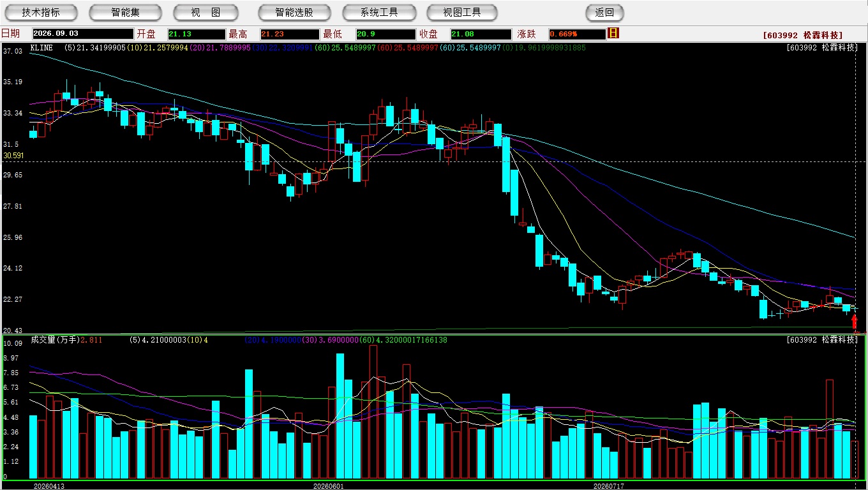Click the 返回 back button
868x490 pixels.
click(x=604, y=12)
